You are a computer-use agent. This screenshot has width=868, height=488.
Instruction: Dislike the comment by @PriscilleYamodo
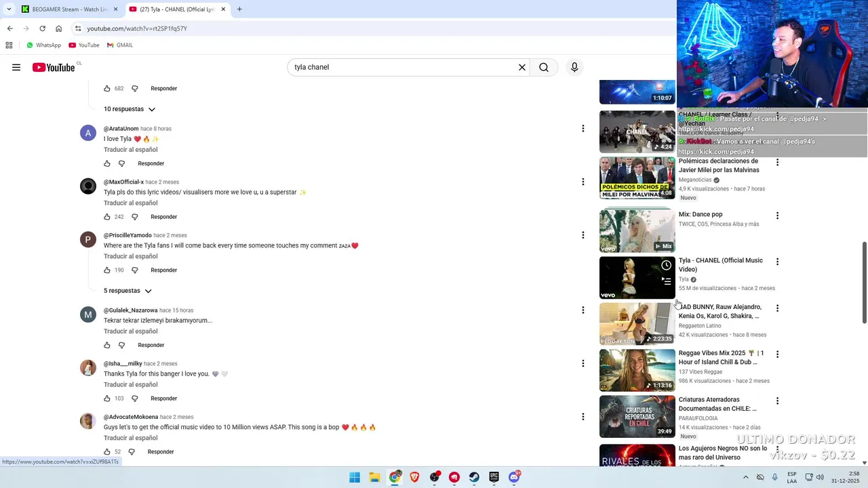pos(134,270)
